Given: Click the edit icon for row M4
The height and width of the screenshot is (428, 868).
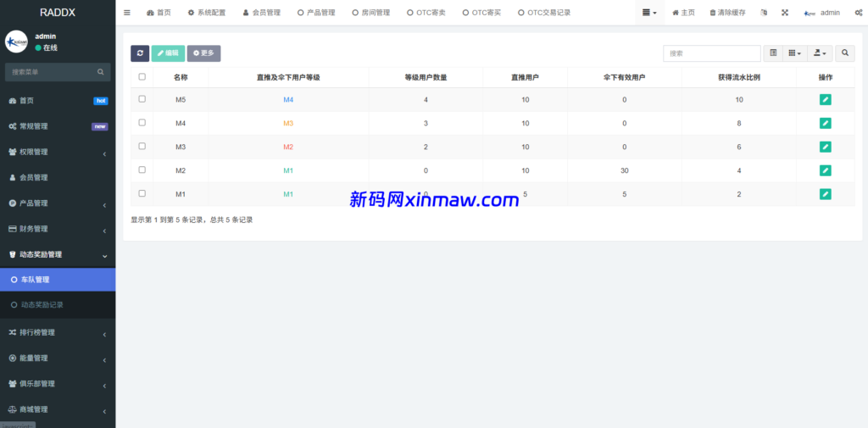Looking at the screenshot, I should pyautogui.click(x=826, y=123).
